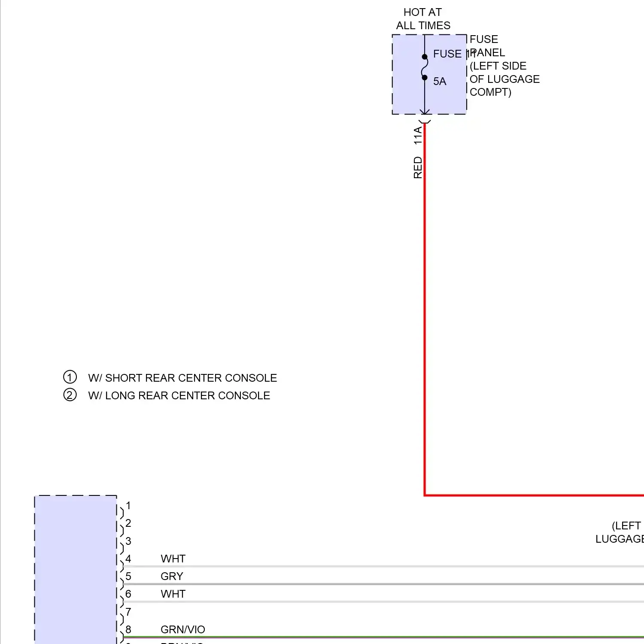Click the 'W/ SHORT REAR CENTER CONSOLE' note
This screenshot has width=644, height=644.
point(182,378)
